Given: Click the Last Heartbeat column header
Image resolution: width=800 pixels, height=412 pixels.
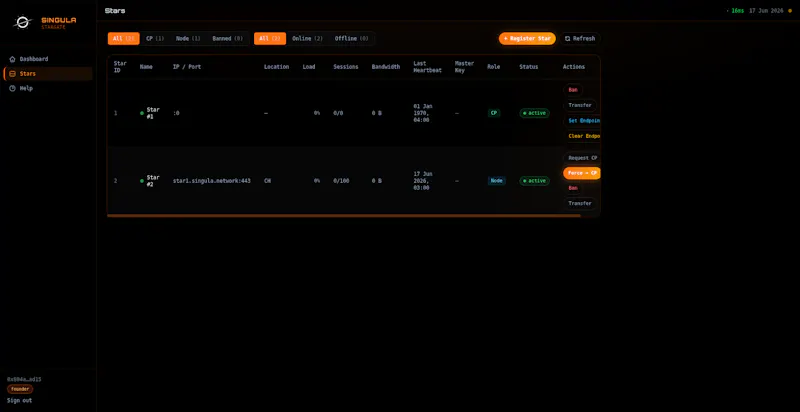Looking at the screenshot, I should tap(428, 67).
